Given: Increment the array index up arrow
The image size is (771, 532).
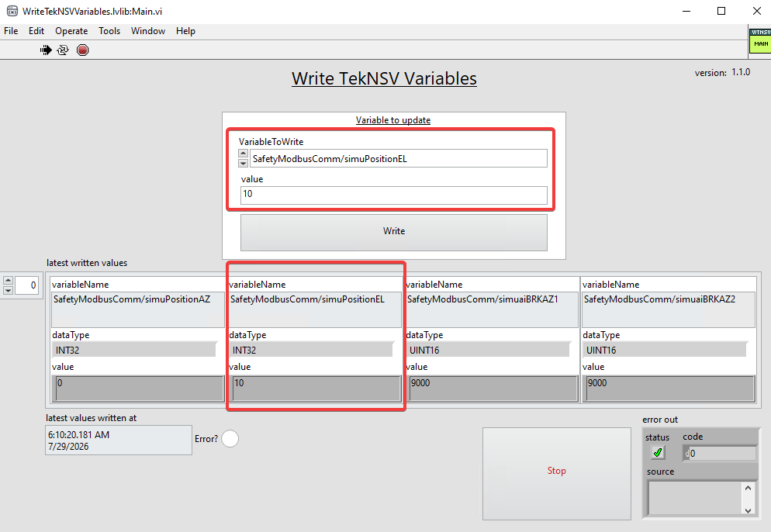Looking at the screenshot, I should pos(8,280).
